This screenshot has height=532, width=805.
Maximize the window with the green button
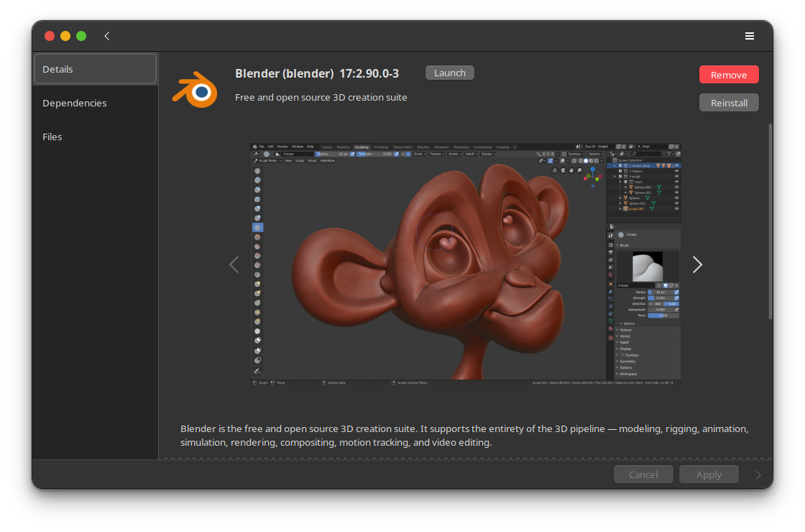(81, 36)
